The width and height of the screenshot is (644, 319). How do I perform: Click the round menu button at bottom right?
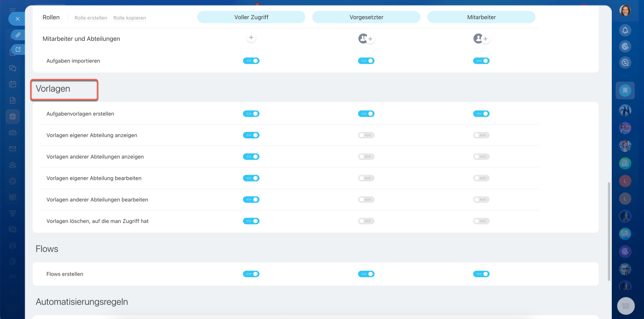pos(625,305)
